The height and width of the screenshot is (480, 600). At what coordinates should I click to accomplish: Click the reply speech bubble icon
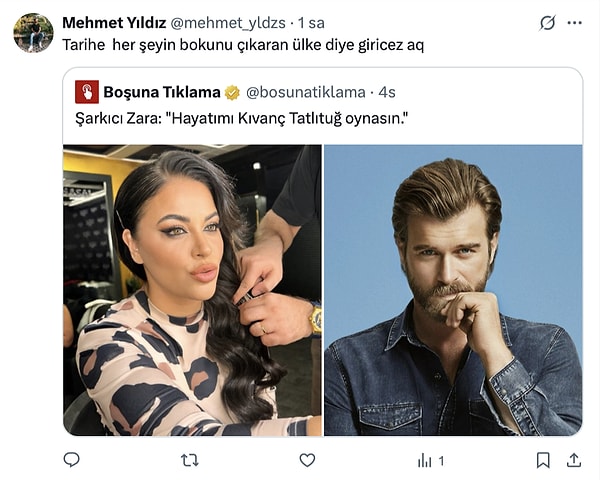click(x=71, y=460)
